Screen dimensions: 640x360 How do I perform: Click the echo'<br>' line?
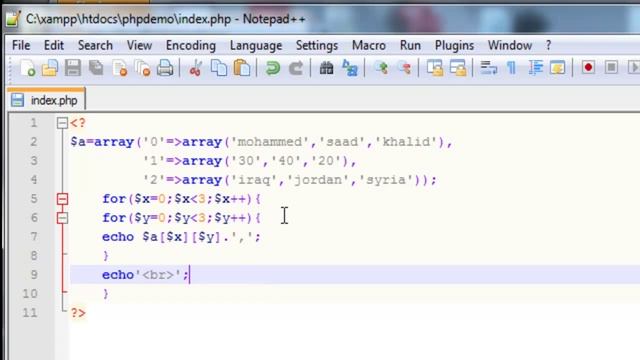[145, 275]
